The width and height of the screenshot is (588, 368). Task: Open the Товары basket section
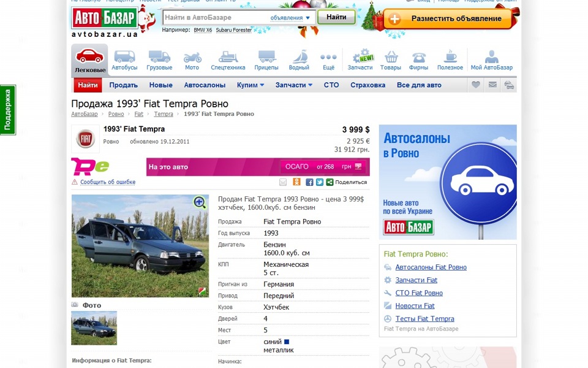click(391, 60)
